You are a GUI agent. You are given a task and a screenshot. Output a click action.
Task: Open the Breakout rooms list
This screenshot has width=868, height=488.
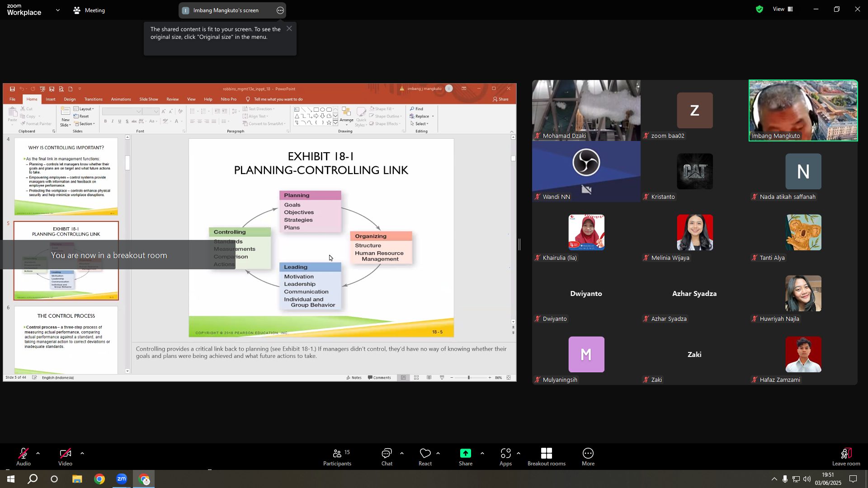coord(546,457)
